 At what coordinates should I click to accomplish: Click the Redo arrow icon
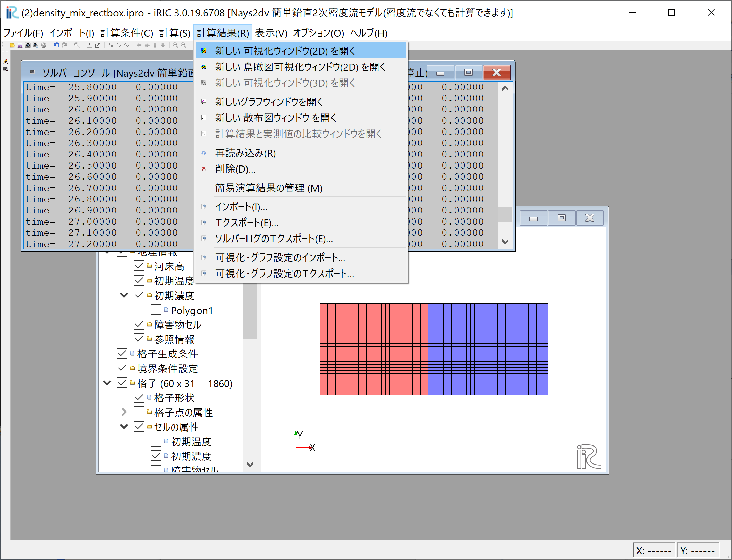pos(64,45)
